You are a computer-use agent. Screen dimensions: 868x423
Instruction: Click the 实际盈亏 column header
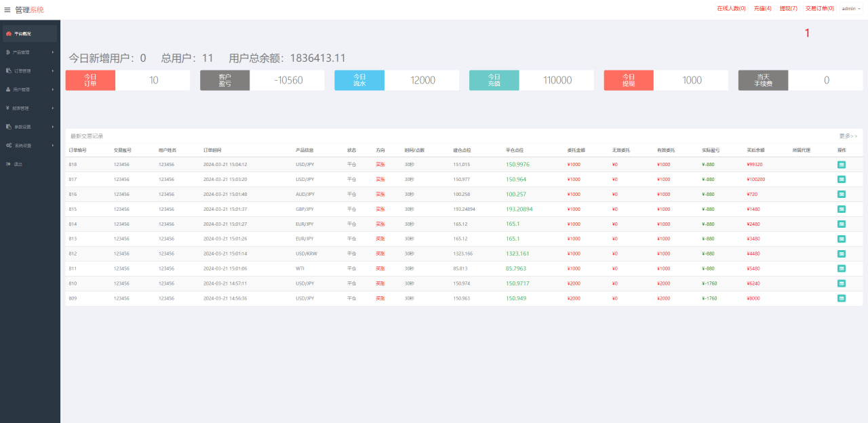click(711, 150)
